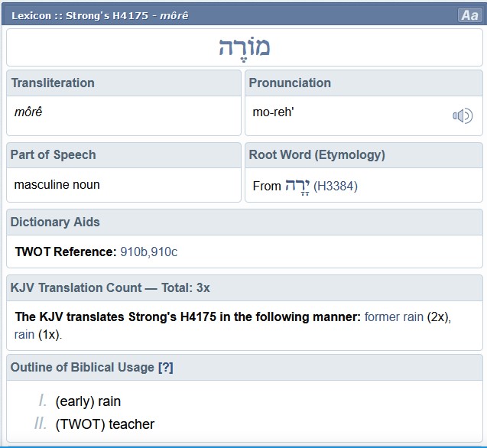Click the Lexicon Strong's H4175 title bar

(99, 15)
